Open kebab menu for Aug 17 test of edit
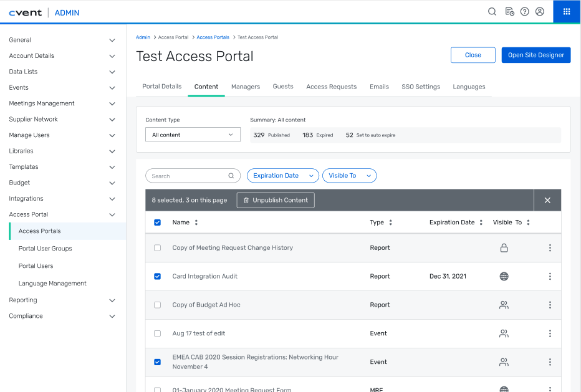Image resolution: width=581 pixels, height=392 pixels. click(x=549, y=333)
